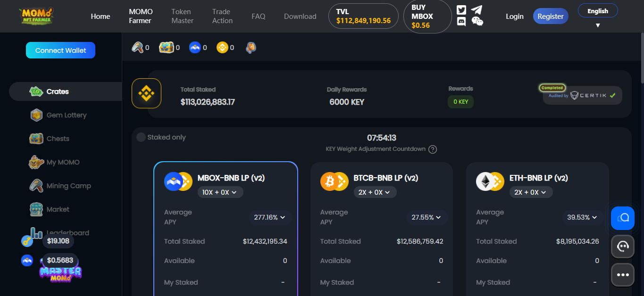Open the customer support headset button
This screenshot has width=644, height=296.
[x=623, y=246]
